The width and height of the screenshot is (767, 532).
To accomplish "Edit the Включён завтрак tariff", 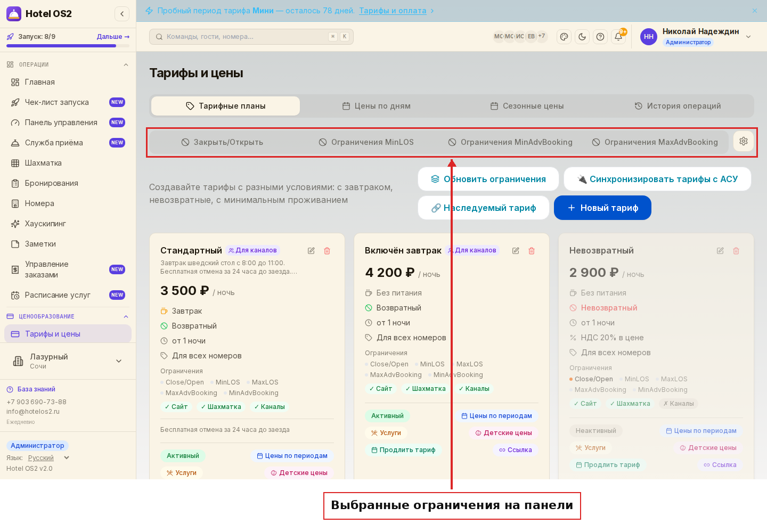I will tap(516, 251).
